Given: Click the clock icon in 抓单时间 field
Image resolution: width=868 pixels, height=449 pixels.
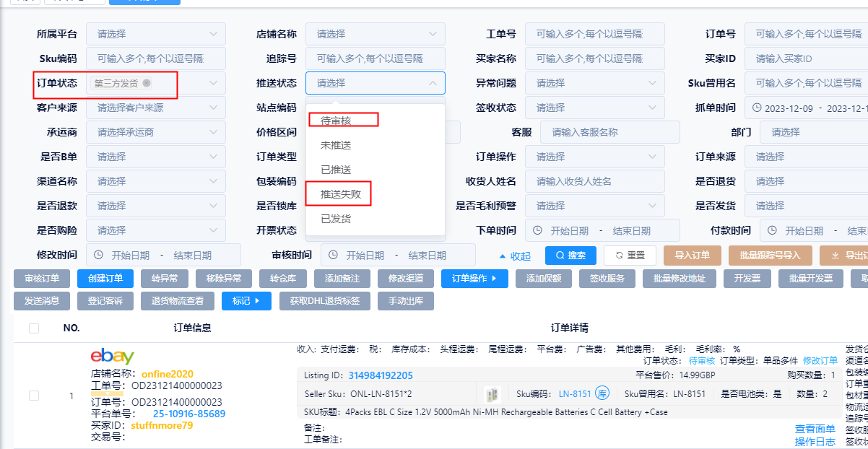Looking at the screenshot, I should coord(758,108).
